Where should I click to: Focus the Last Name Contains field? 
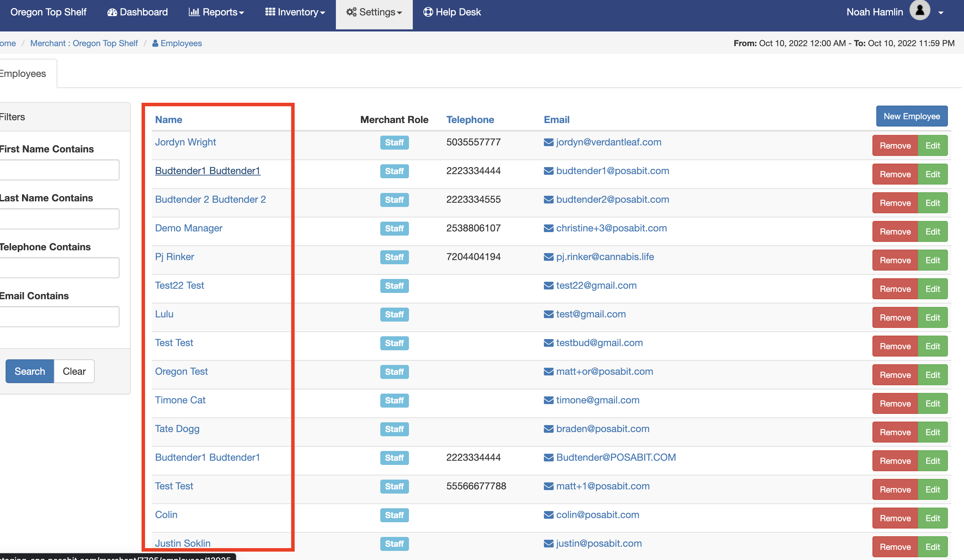pos(59,218)
